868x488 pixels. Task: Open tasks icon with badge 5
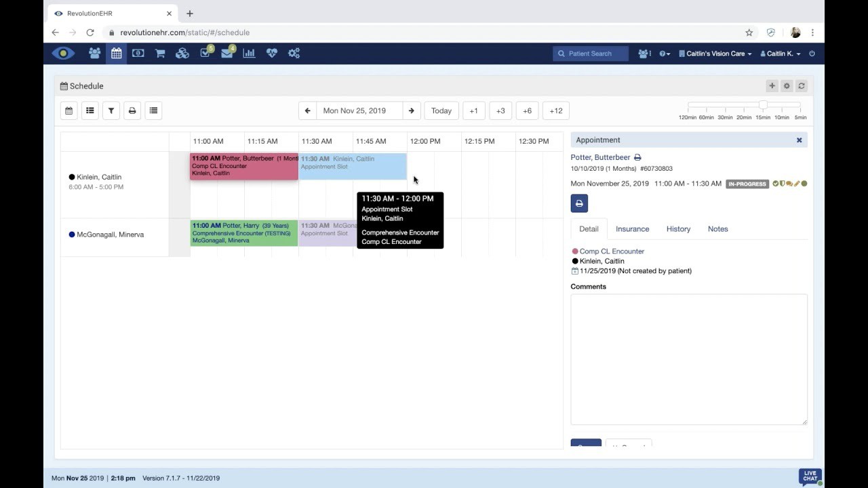[205, 53]
